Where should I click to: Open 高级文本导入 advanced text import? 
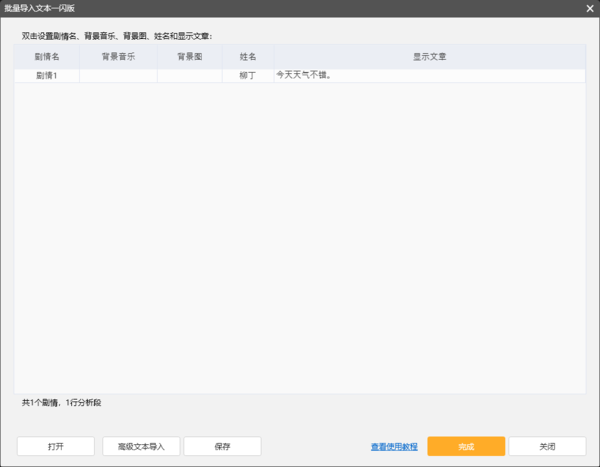pyautogui.click(x=140, y=446)
